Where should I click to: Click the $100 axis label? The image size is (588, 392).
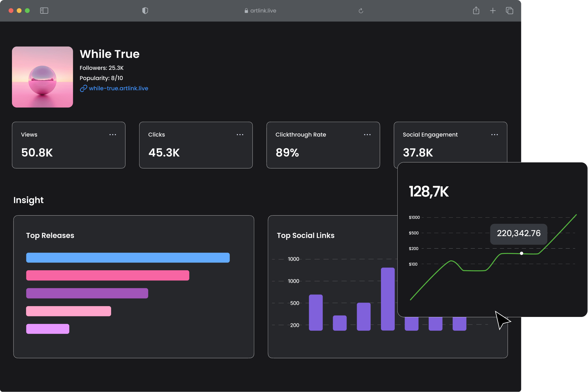(x=413, y=264)
